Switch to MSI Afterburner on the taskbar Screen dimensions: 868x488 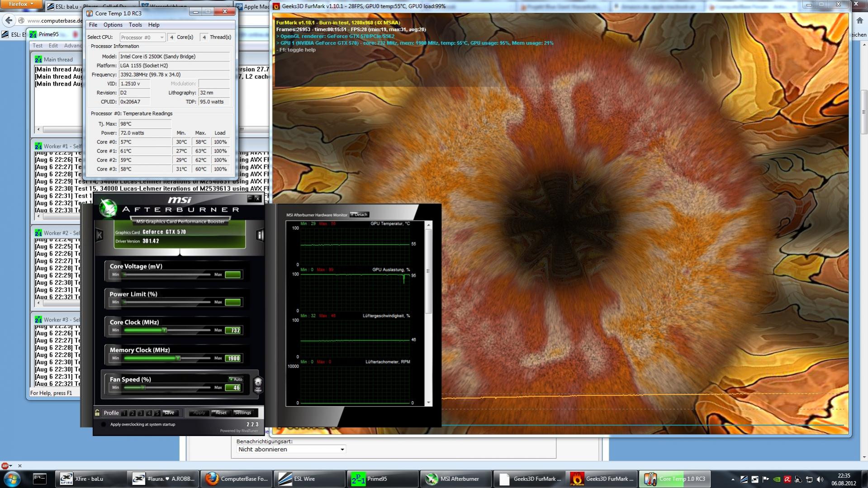(x=455, y=479)
